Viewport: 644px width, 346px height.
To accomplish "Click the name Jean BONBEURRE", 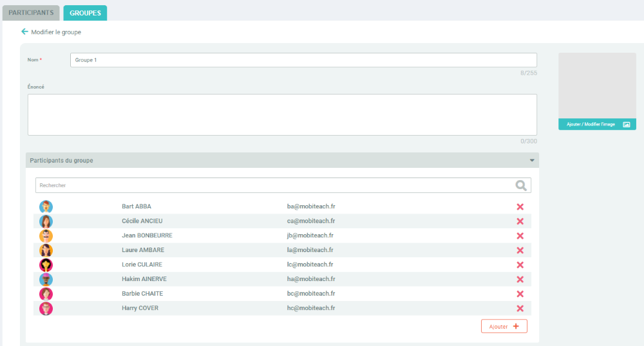I will click(x=147, y=235).
